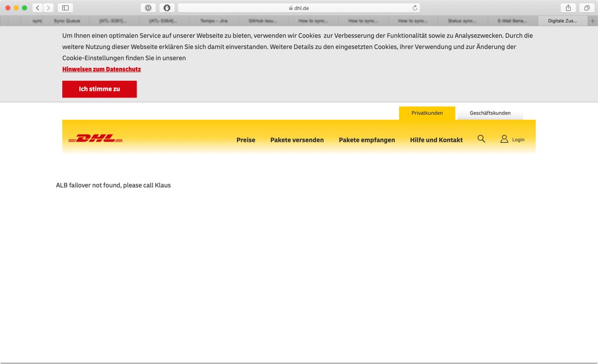This screenshot has width=598, height=364.
Task: Go forward with Safari's forward arrow
Action: 49,8
